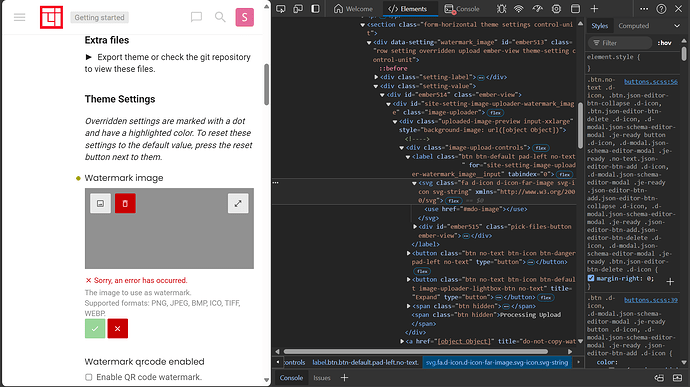This screenshot has height=387, width=690.
Task: Open the hamburger sidebar menu
Action: tap(19, 17)
